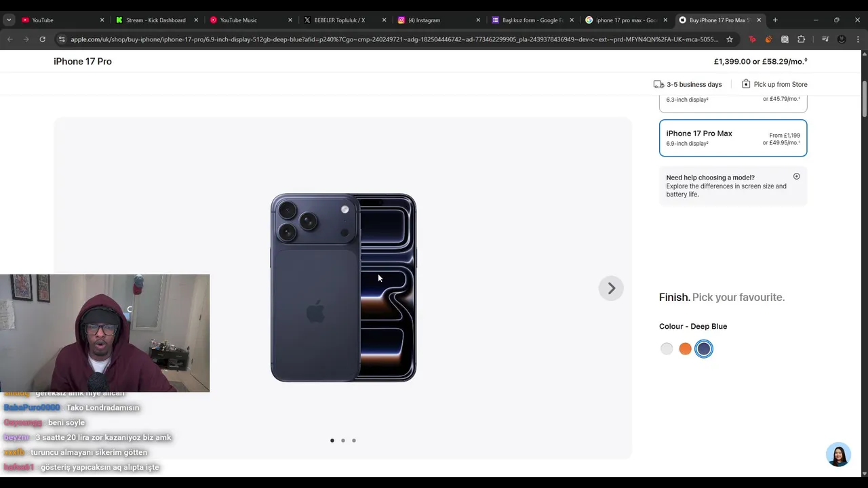Click the Colour - Deep Blue label
Image resolution: width=868 pixels, height=488 pixels.
pos(693,327)
